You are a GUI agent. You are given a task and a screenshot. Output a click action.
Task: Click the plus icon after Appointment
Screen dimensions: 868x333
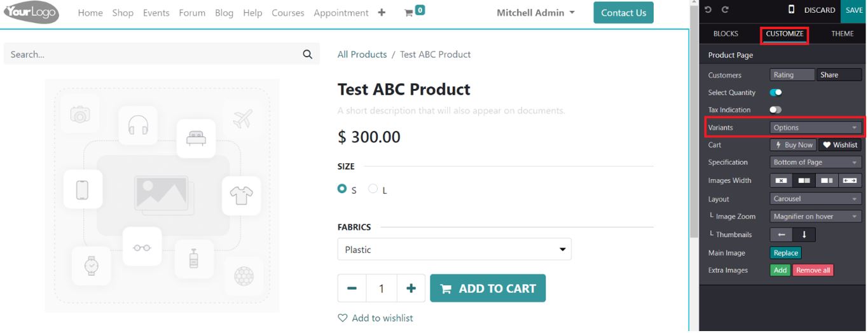[382, 13]
